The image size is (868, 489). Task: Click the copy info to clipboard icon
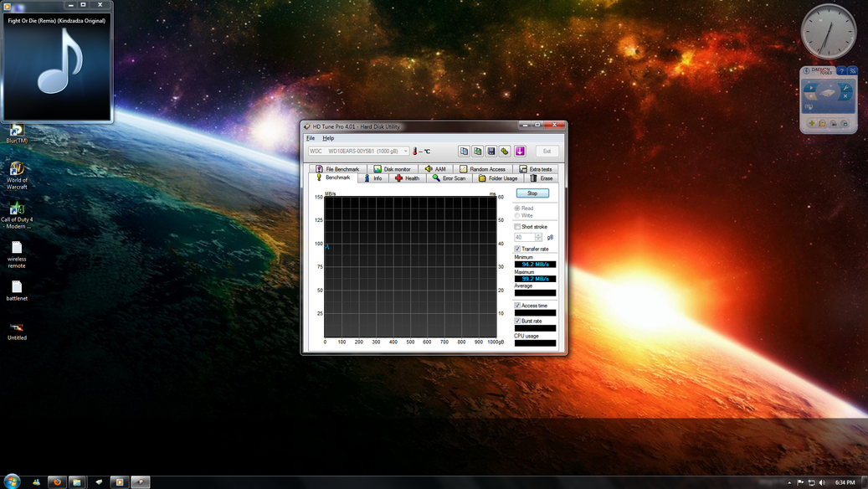pos(464,152)
